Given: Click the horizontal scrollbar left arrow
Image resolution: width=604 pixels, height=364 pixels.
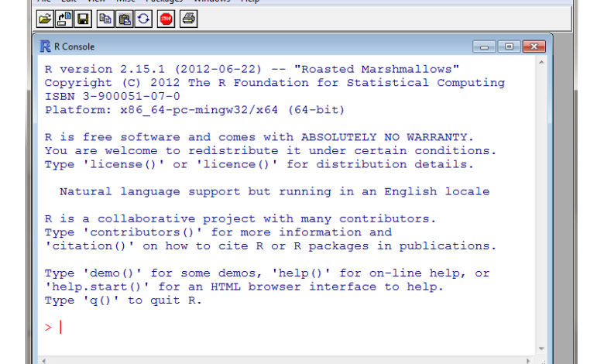Looking at the screenshot, I should pyautogui.click(x=44, y=361).
